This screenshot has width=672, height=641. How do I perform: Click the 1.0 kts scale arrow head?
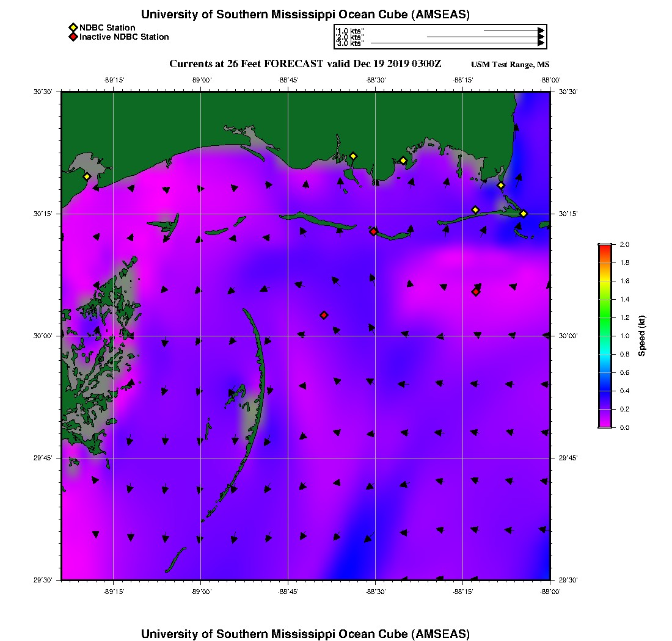[x=541, y=31]
